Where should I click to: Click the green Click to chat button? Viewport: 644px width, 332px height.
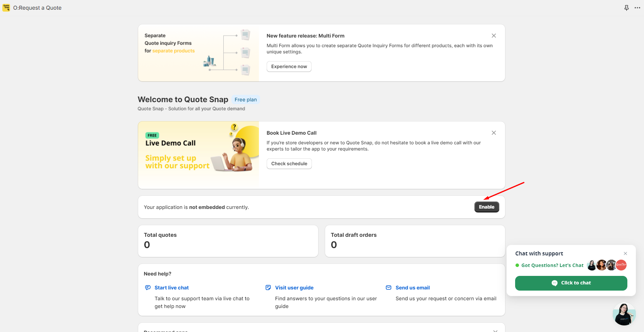click(571, 283)
